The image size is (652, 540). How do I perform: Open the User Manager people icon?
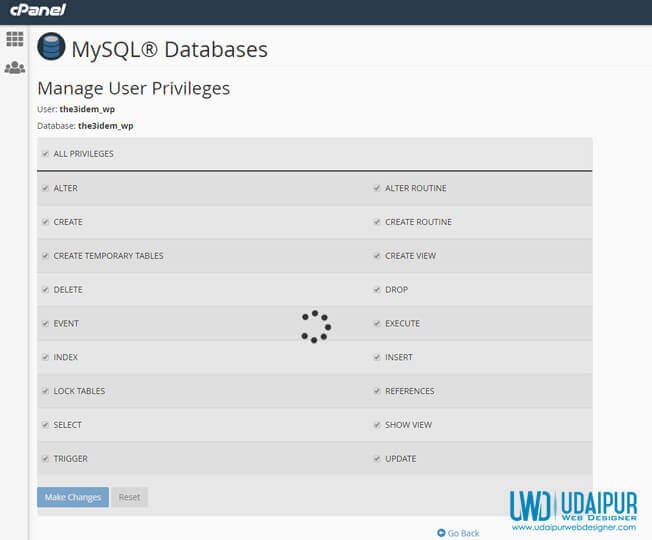point(15,67)
